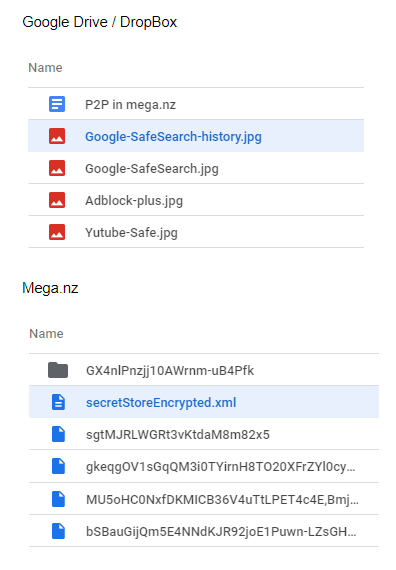Screen dimensions: 396x570
Task: Sort by Name column in Google Drive list
Action: tap(45, 68)
